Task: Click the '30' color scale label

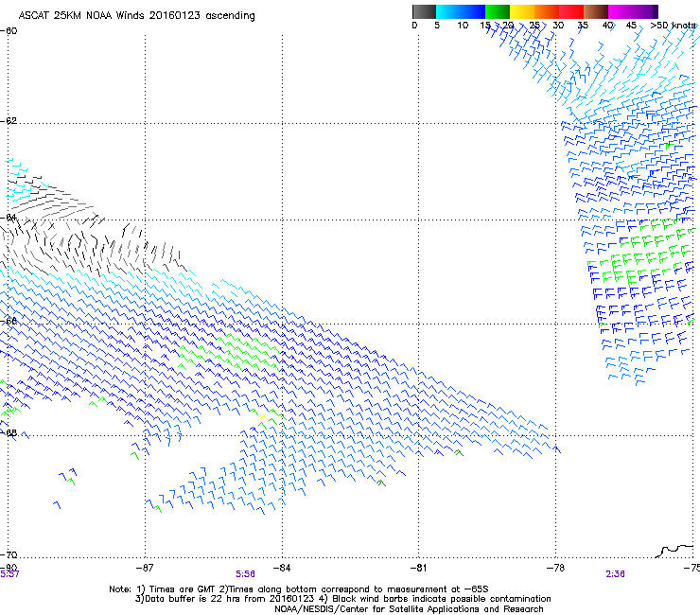Action: [x=558, y=26]
